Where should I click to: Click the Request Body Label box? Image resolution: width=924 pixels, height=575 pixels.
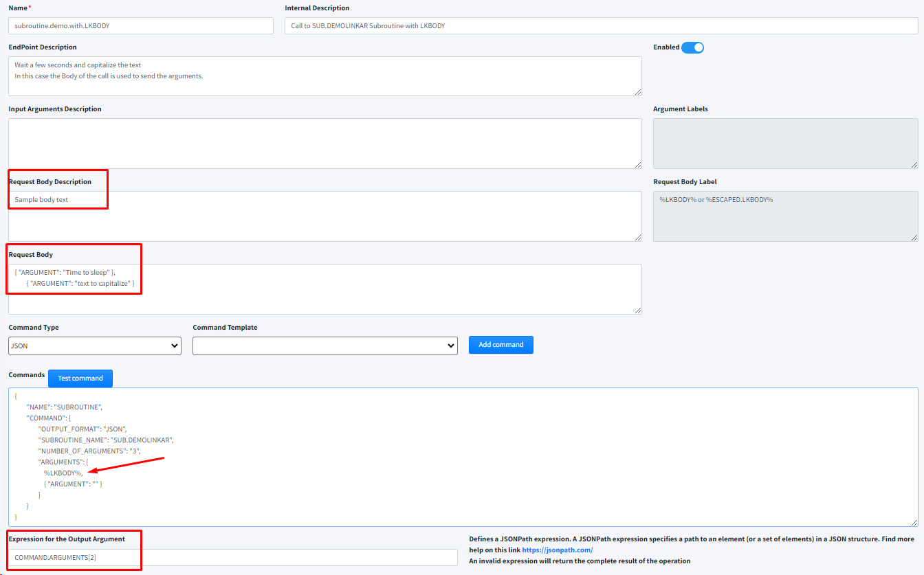(x=785, y=216)
